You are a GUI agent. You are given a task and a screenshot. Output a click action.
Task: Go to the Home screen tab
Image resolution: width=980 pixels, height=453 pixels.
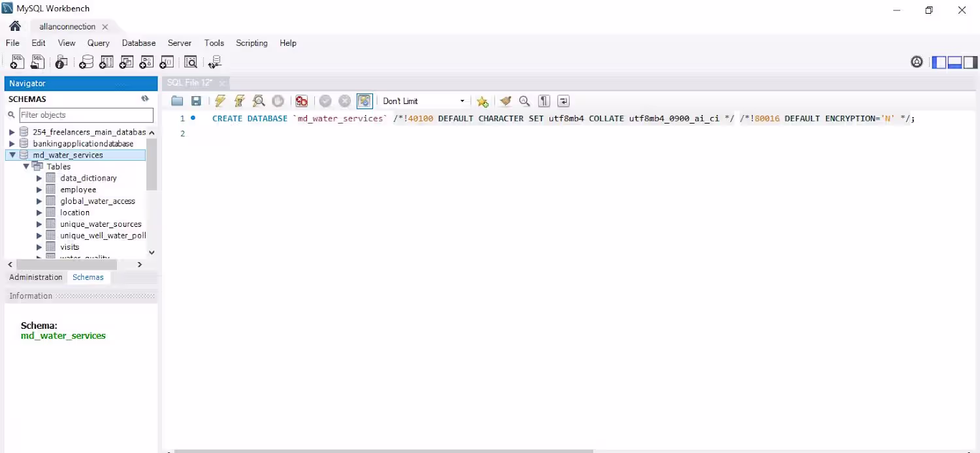(15, 26)
